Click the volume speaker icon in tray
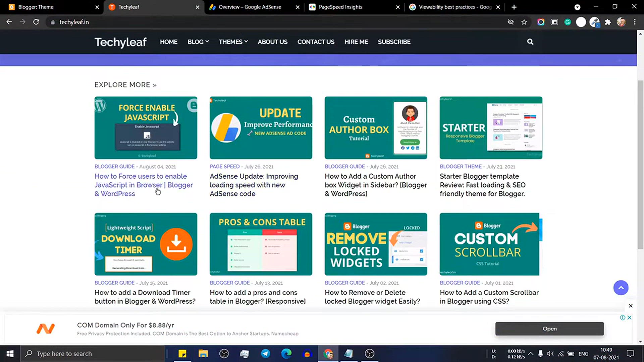Viewport: 644px width, 362px height. (x=550, y=354)
